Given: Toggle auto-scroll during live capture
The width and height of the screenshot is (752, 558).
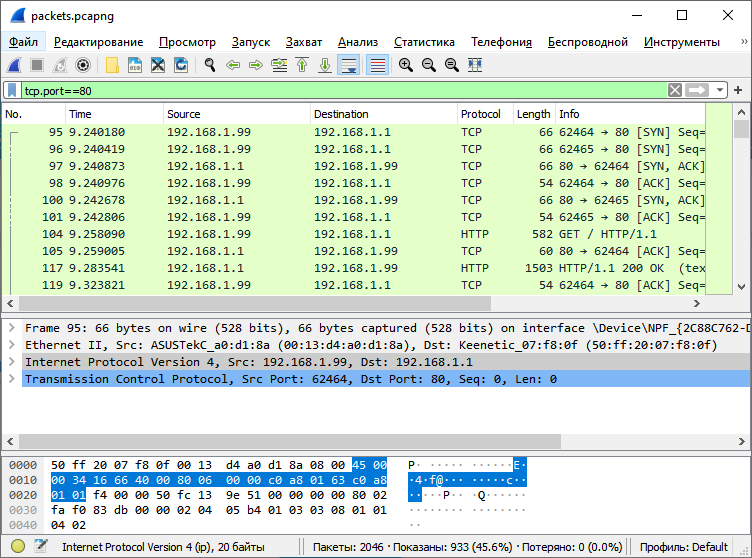Looking at the screenshot, I should tap(349, 65).
